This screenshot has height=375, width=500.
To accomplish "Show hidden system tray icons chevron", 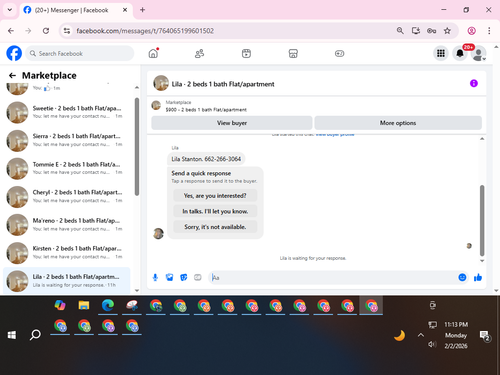I will tap(421, 335).
